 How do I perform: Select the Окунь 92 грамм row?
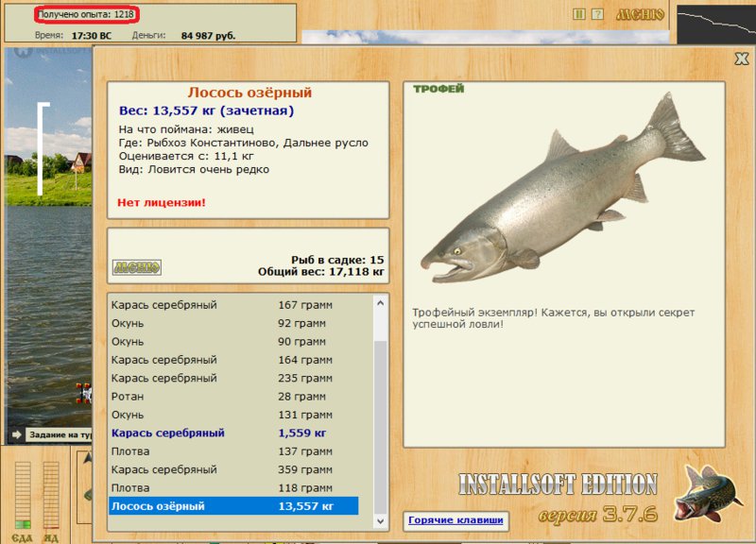[233, 323]
